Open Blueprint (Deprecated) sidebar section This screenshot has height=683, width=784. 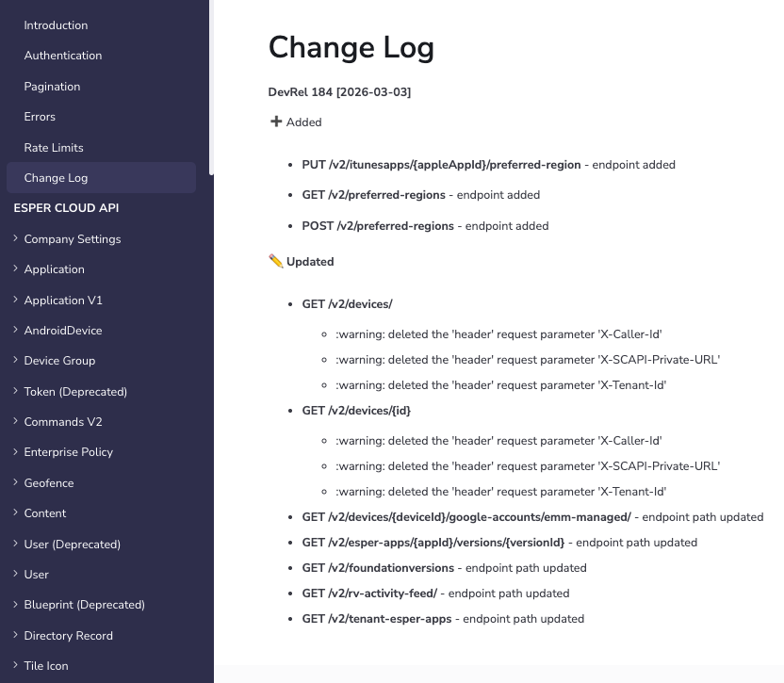click(84, 605)
